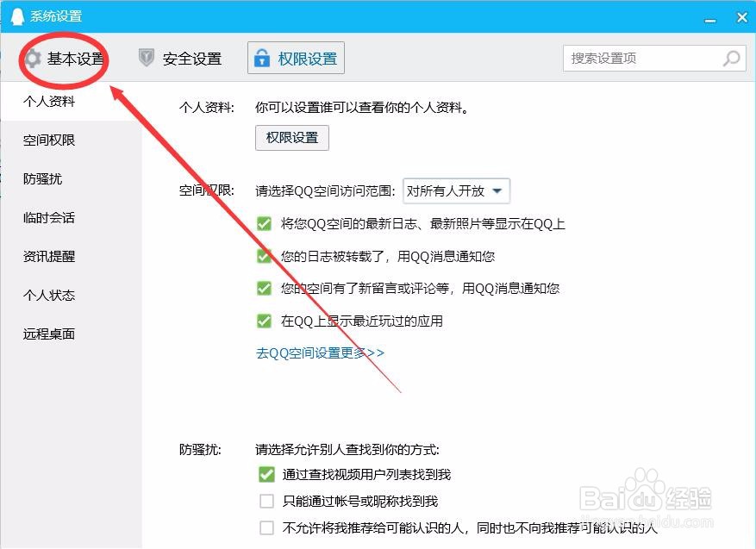Click the 权限设置 button under 个人资料

click(x=292, y=138)
